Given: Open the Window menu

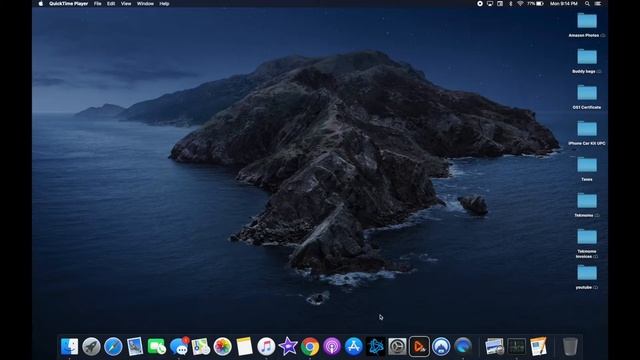Looking at the screenshot, I should [x=145, y=4].
